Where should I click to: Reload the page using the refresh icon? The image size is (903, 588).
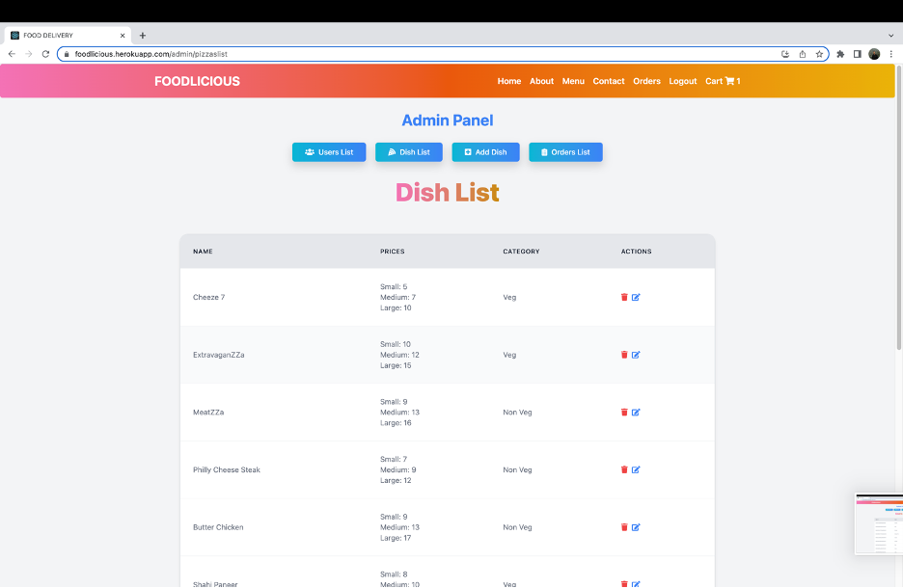[45, 54]
